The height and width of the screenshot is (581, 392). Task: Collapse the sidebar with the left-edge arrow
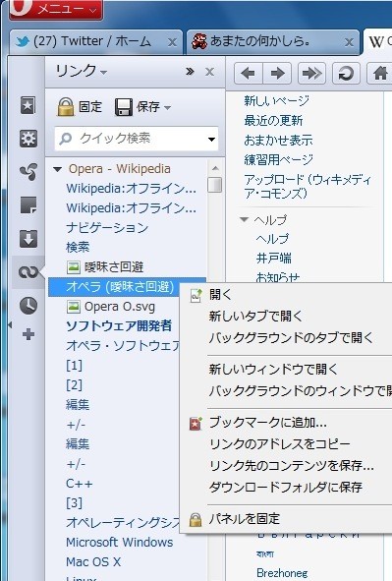pos(10,325)
